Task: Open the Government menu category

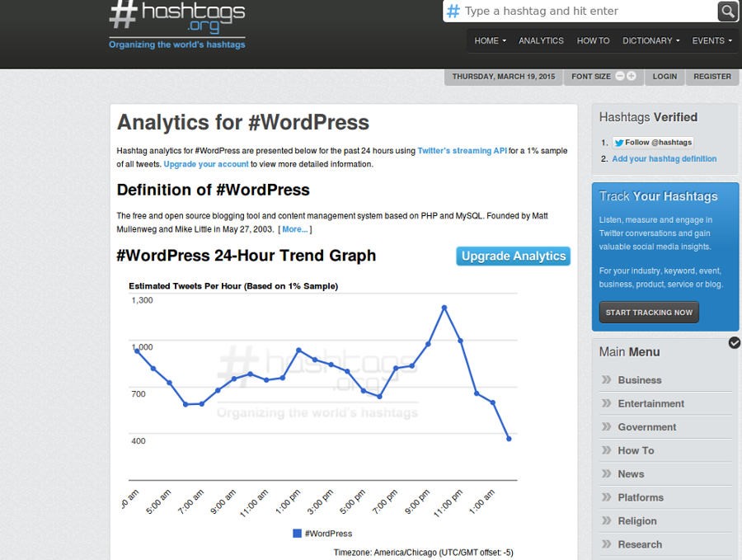Action: tap(647, 427)
